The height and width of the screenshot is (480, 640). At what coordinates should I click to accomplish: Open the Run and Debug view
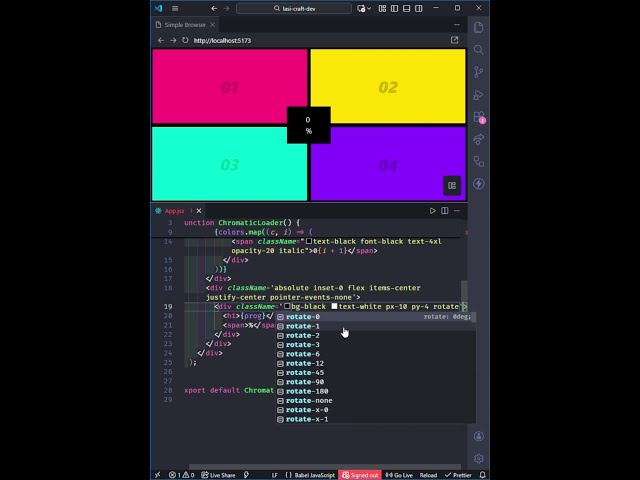pos(479,95)
